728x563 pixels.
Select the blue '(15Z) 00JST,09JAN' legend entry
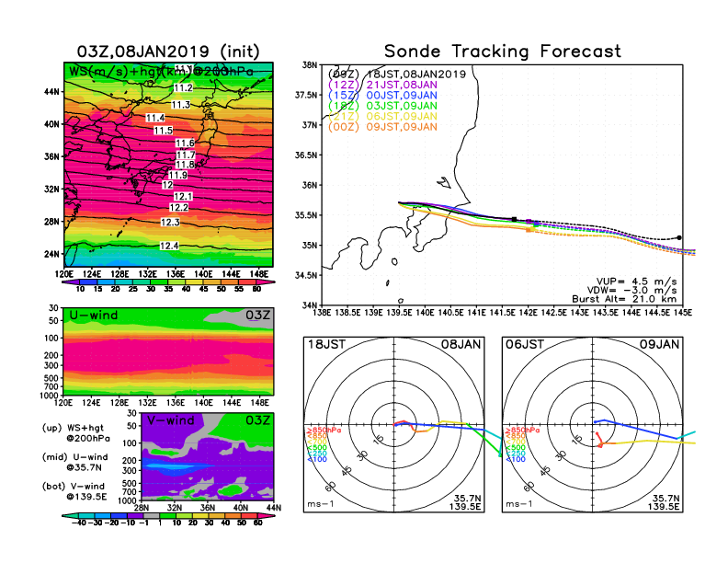tap(382, 96)
